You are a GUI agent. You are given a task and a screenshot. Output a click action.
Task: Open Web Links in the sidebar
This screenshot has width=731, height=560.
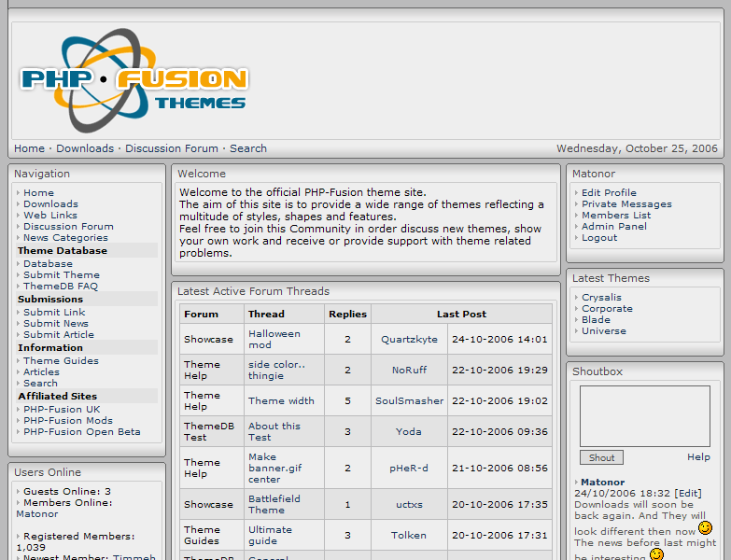click(x=50, y=216)
